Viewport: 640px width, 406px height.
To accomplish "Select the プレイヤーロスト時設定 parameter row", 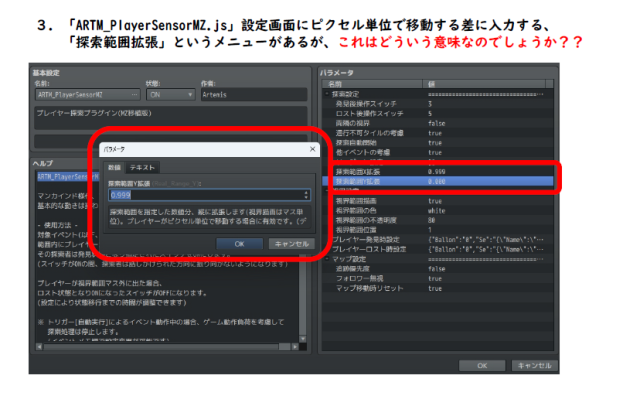I will (438, 249).
